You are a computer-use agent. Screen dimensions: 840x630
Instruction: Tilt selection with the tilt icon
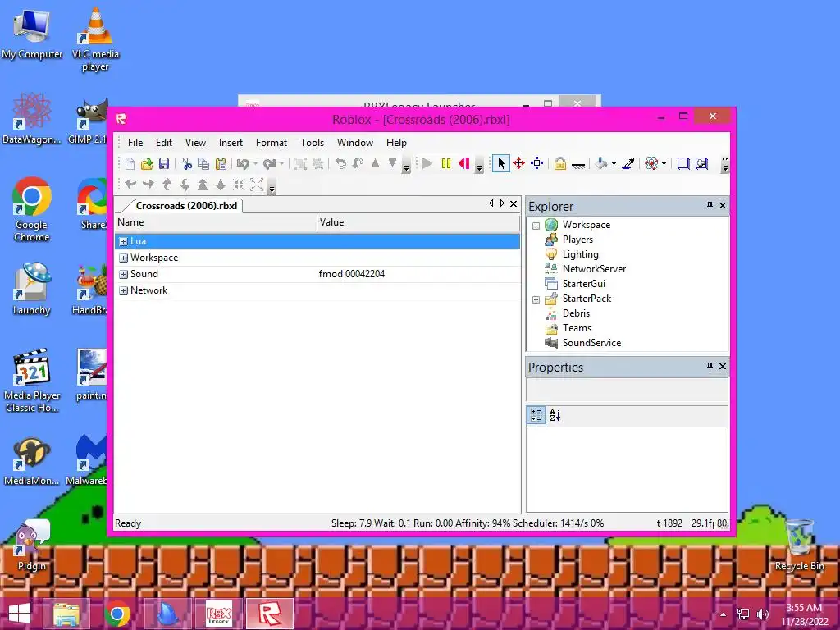click(x=358, y=163)
